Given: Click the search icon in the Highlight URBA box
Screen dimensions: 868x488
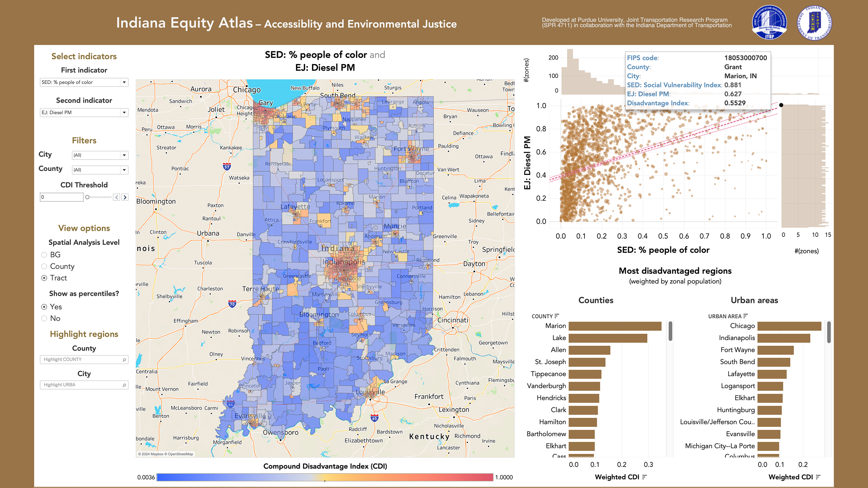Looking at the screenshot, I should (124, 385).
